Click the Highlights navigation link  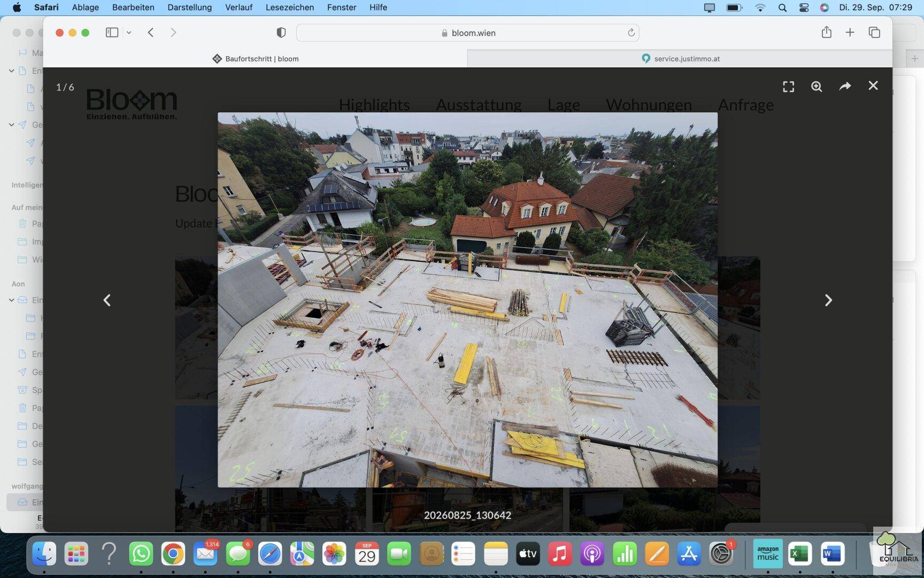pyautogui.click(x=374, y=105)
